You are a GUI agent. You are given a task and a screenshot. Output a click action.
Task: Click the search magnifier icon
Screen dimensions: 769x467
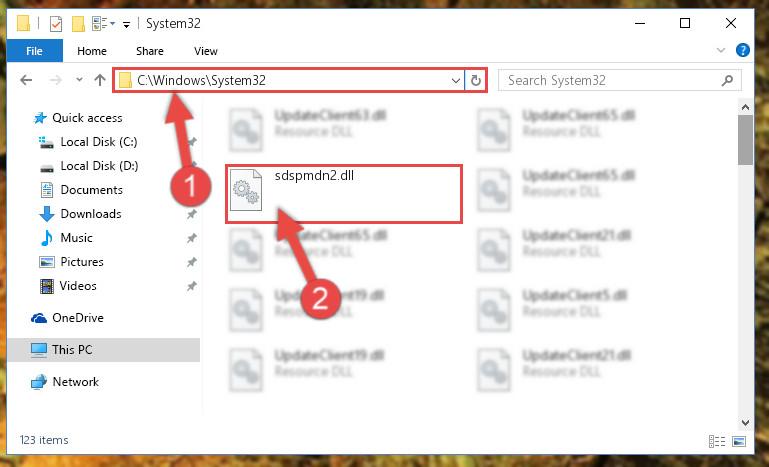coord(728,80)
